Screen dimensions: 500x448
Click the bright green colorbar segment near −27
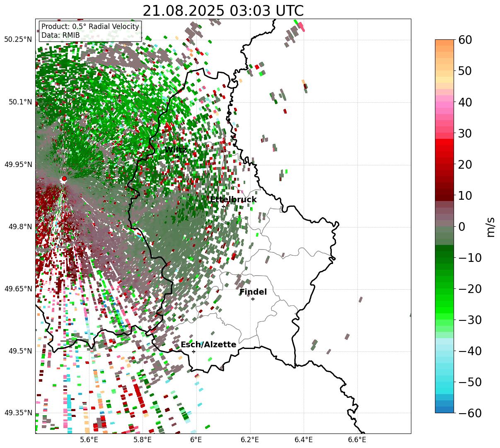coord(444,309)
